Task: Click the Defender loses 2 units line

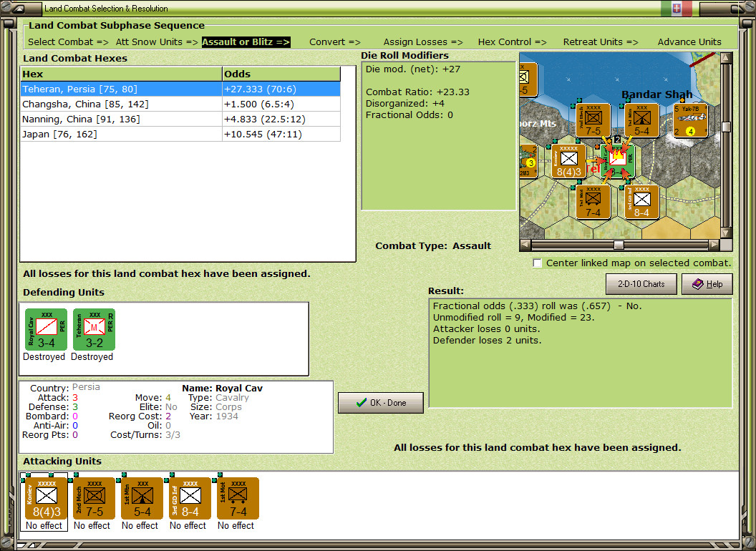Action: [487, 341]
